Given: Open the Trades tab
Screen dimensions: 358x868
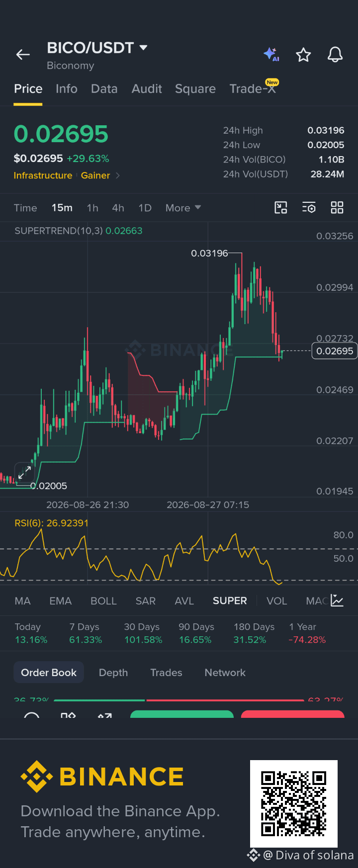Looking at the screenshot, I should 166,673.
